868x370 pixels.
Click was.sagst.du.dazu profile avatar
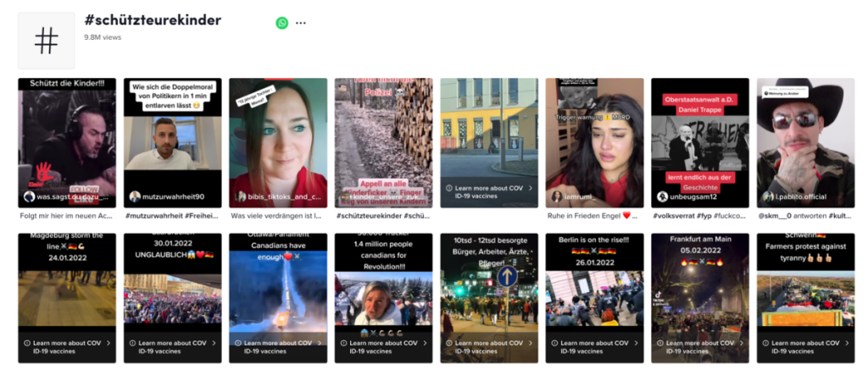[29, 196]
